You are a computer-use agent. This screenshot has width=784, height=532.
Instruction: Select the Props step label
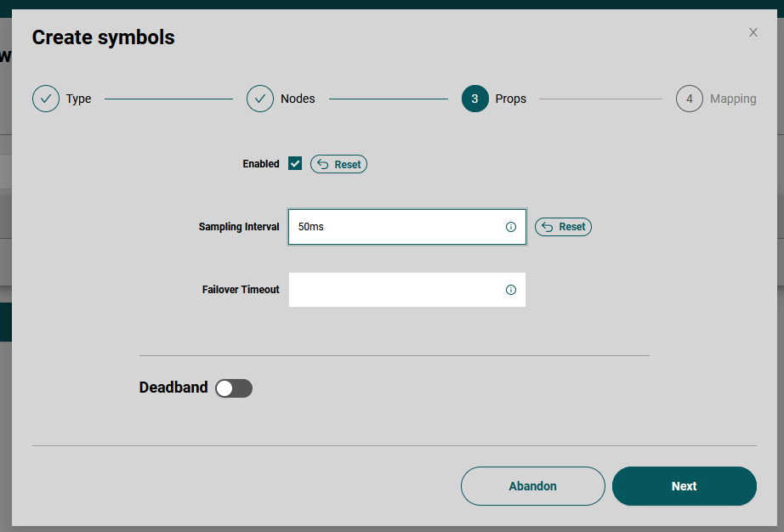(x=510, y=99)
